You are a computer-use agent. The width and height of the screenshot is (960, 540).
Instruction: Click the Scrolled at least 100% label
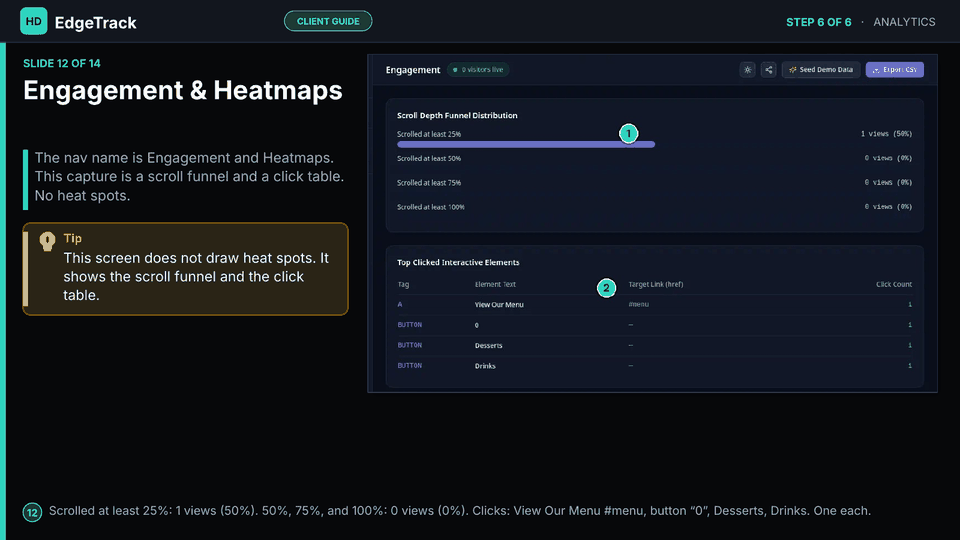coord(430,207)
